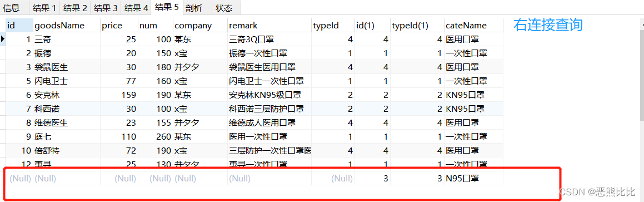Click the price column header
The width and height of the screenshot is (644, 202).
pos(119,26)
